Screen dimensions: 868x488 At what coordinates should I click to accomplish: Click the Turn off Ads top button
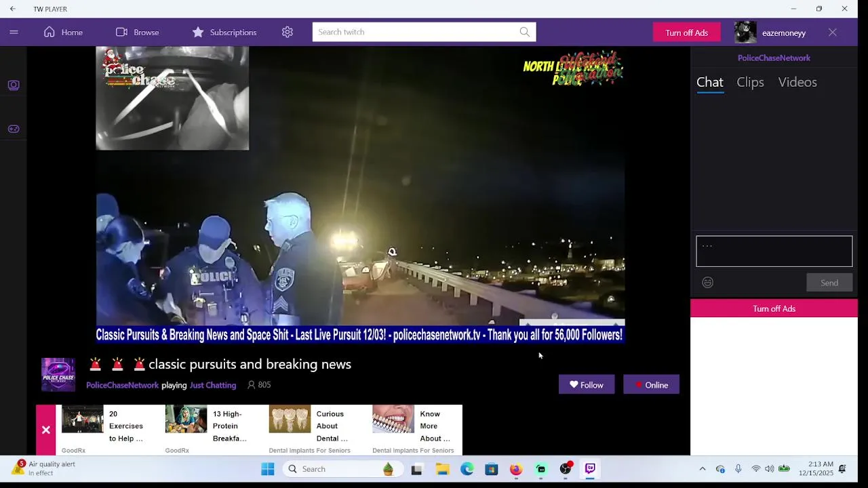click(x=686, y=33)
